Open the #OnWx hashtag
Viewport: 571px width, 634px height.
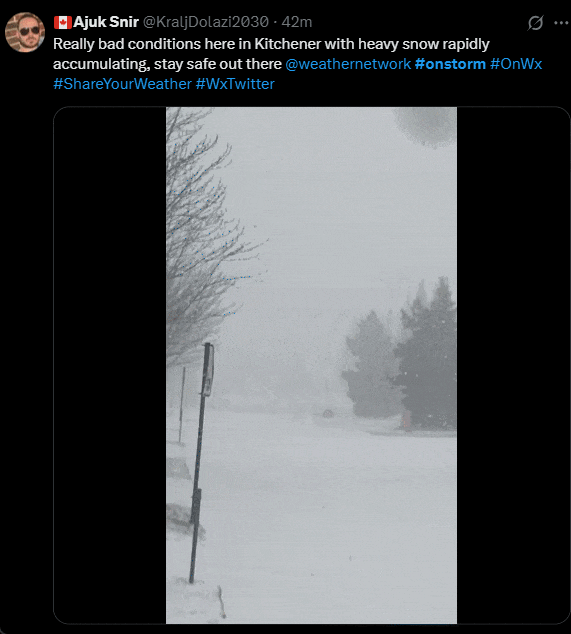tap(516, 64)
